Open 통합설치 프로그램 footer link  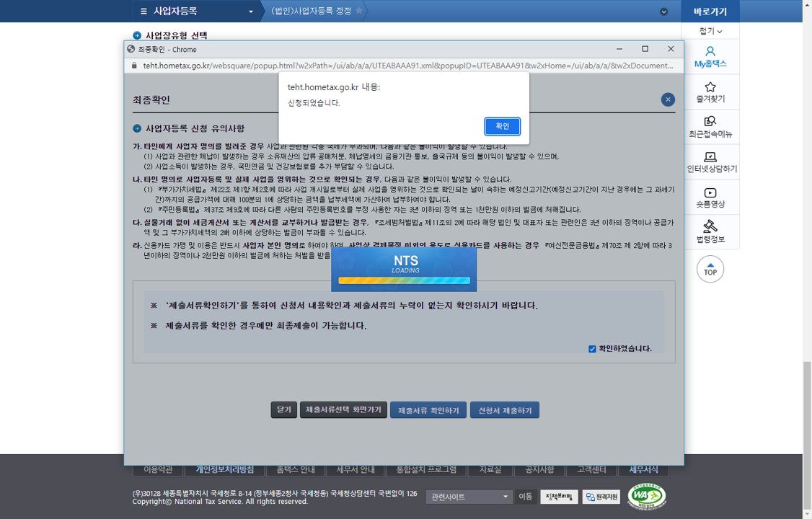(426, 469)
